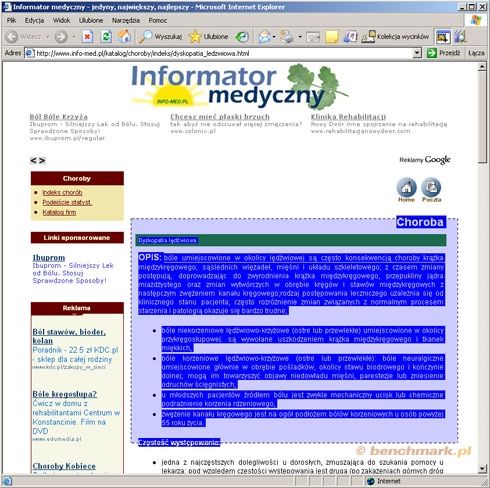
Task: Click the Poczta round icon
Action: 431,188
